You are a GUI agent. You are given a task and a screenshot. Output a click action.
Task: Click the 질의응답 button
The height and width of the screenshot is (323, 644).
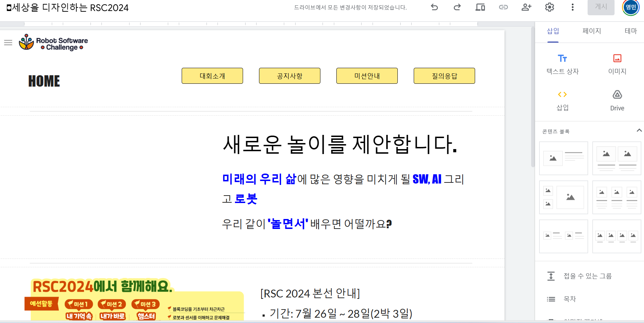pos(444,76)
